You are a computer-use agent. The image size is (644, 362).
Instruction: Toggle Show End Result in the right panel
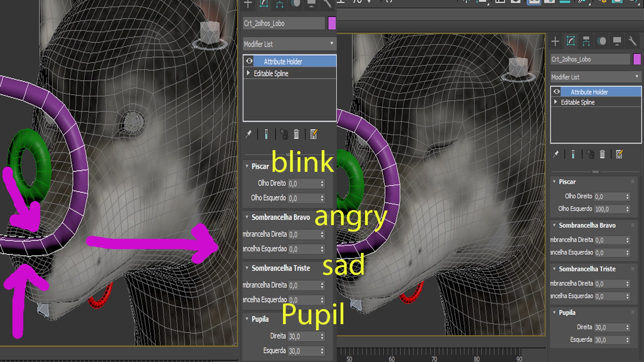point(573,154)
